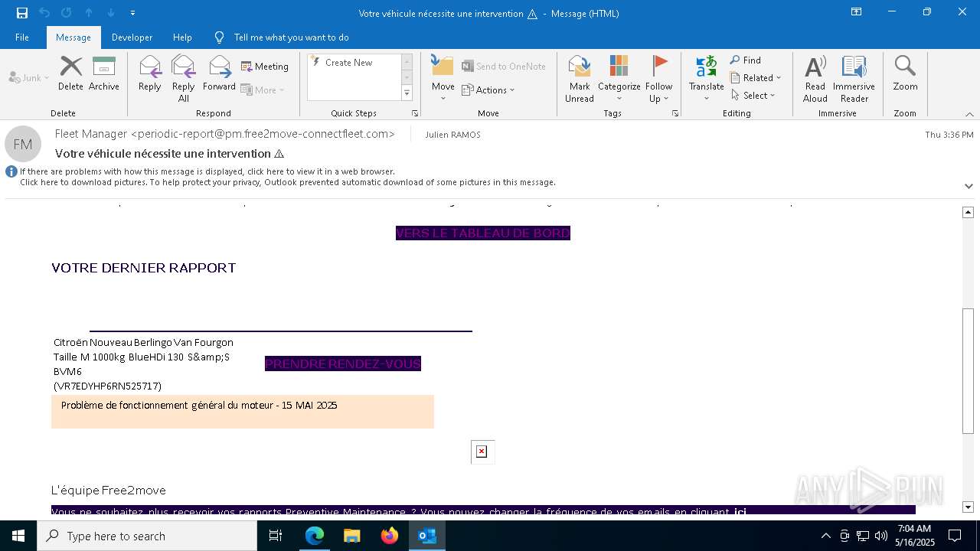The height and width of the screenshot is (551, 980).
Task: Forward this email
Action: pos(219,73)
